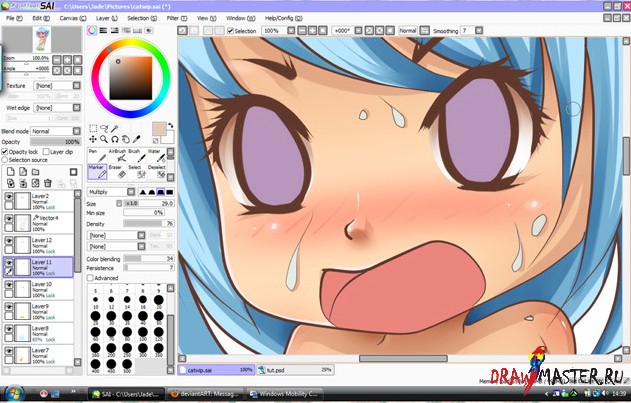
Task: Toggle the Selection checkbox in canvas toolbar
Action: (x=230, y=31)
